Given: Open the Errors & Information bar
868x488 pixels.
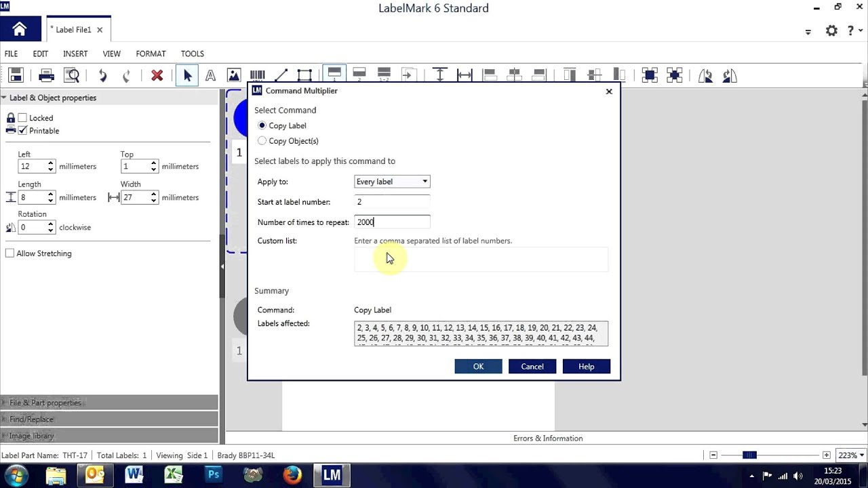Looking at the screenshot, I should [x=548, y=439].
